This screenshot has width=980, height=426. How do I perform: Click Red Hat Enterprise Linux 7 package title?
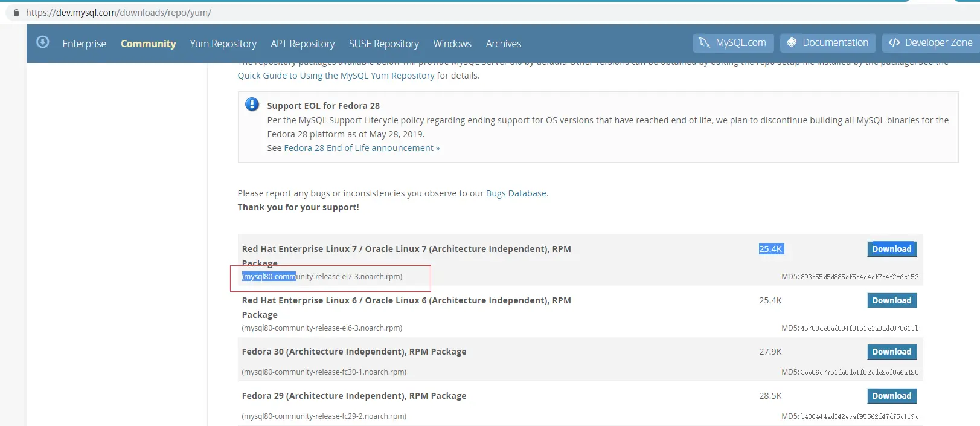click(406, 256)
